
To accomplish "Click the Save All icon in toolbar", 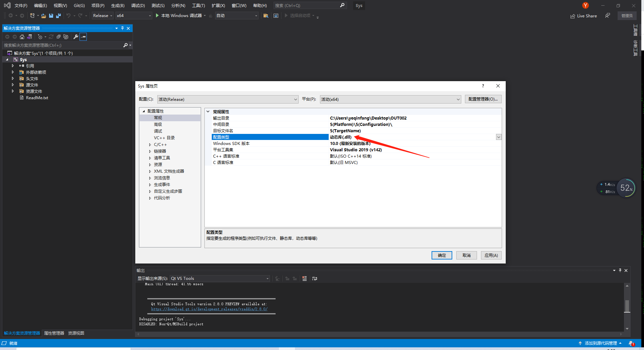I will click(58, 15).
